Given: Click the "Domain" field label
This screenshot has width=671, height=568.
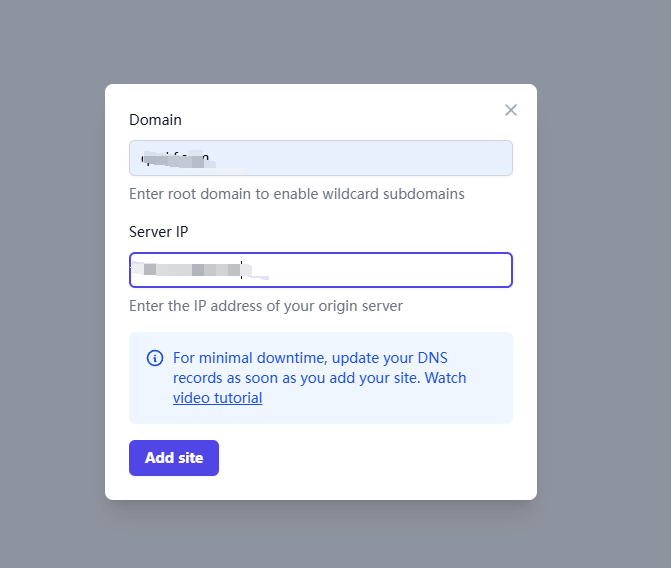Looking at the screenshot, I should [155, 120].
